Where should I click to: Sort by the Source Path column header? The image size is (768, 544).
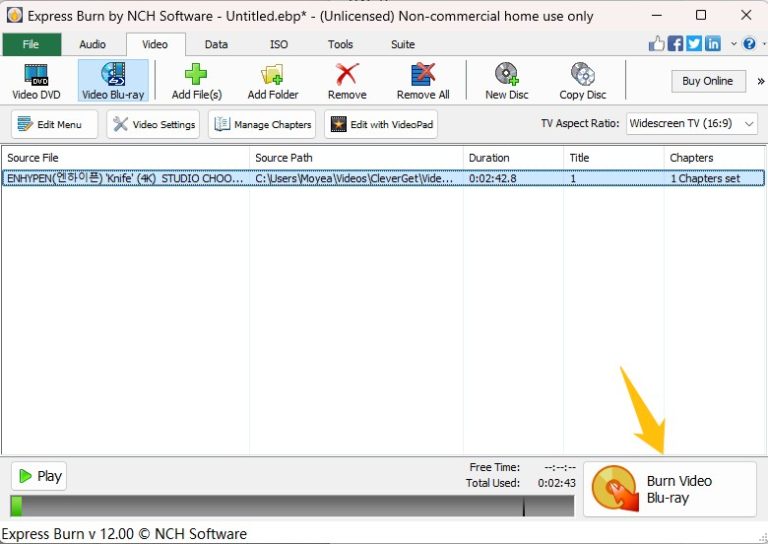(356, 158)
